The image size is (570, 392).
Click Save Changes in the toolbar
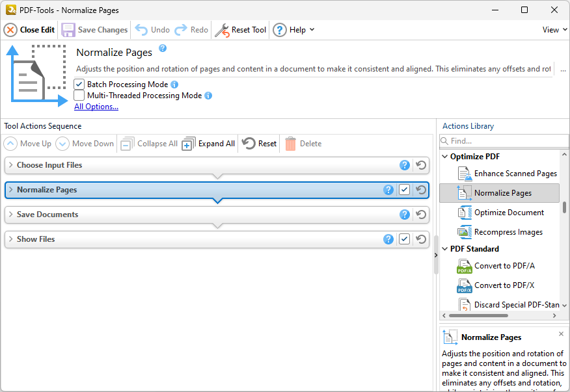(94, 30)
